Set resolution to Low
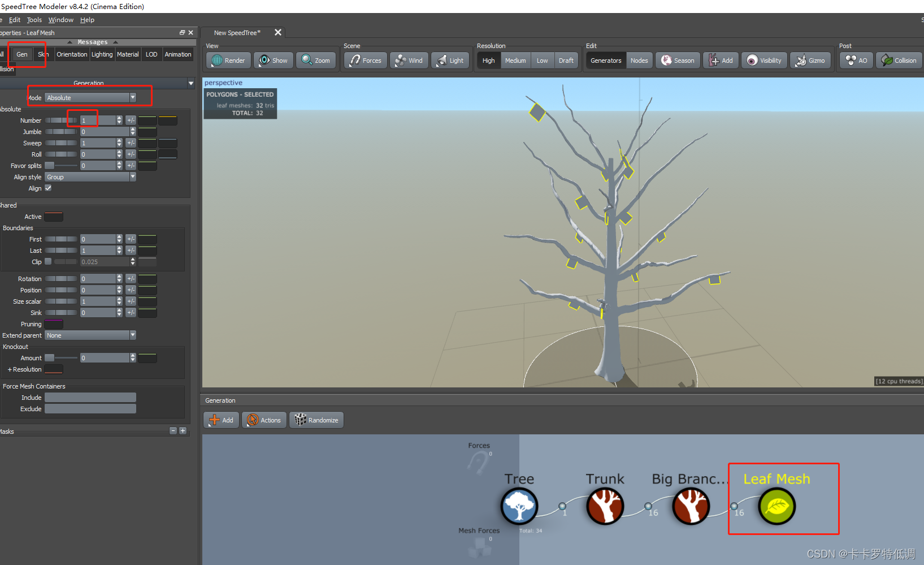 pyautogui.click(x=542, y=61)
